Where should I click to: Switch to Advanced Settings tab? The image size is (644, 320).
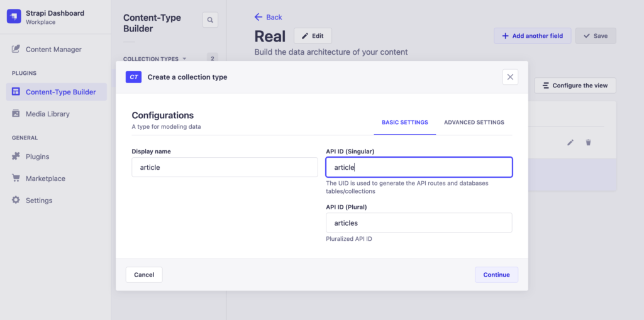[474, 123]
